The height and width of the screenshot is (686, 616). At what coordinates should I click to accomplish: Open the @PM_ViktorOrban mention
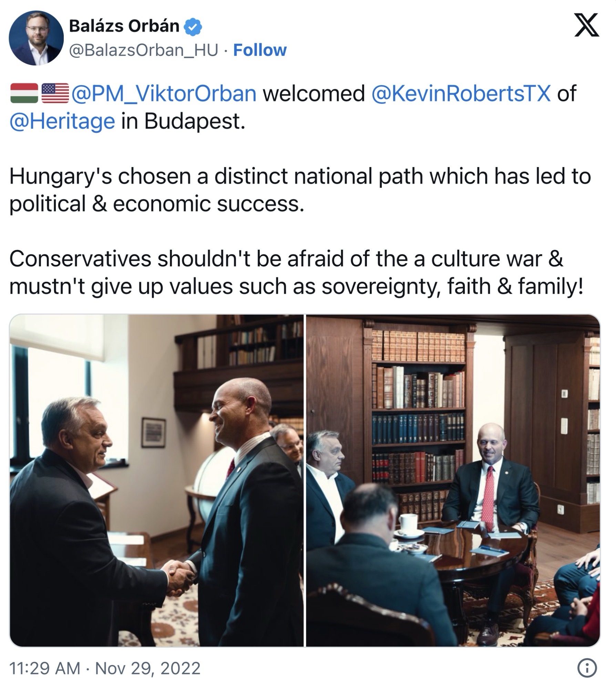164,94
